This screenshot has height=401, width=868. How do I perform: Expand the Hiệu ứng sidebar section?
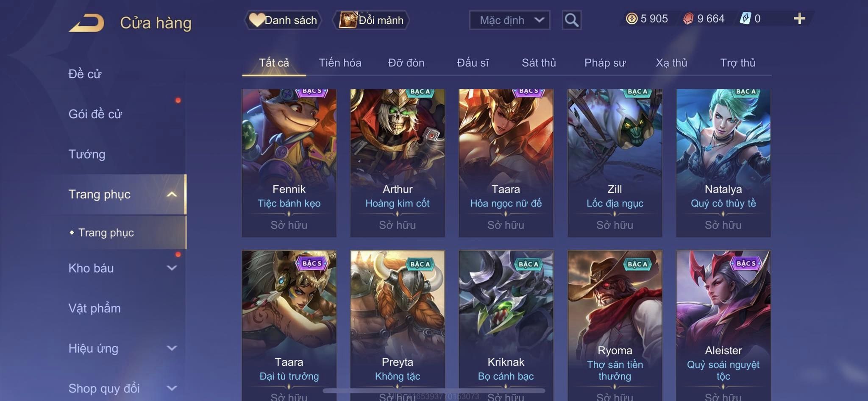pos(172,348)
